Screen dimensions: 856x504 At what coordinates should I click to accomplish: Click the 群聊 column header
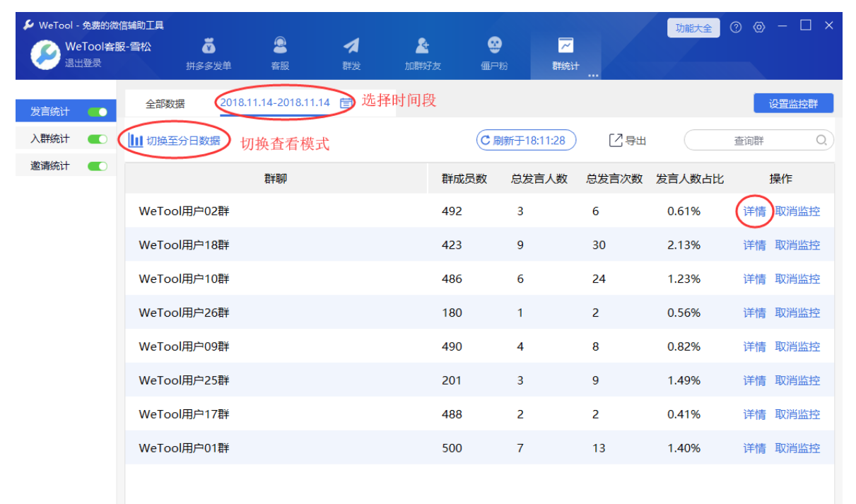click(x=276, y=179)
